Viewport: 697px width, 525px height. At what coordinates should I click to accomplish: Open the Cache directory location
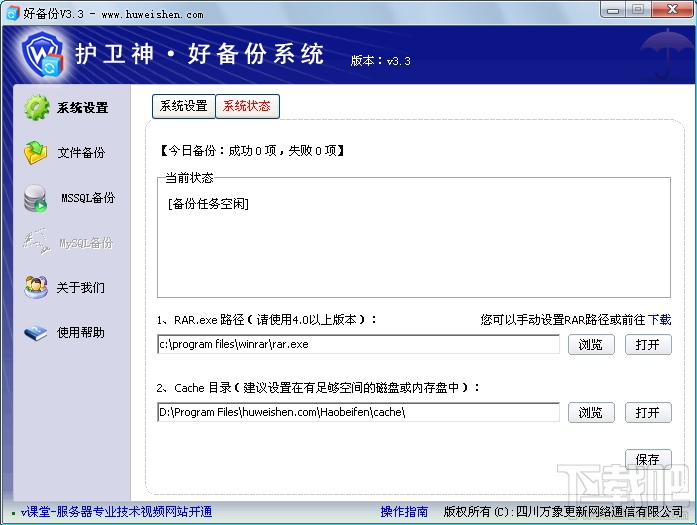tap(648, 413)
